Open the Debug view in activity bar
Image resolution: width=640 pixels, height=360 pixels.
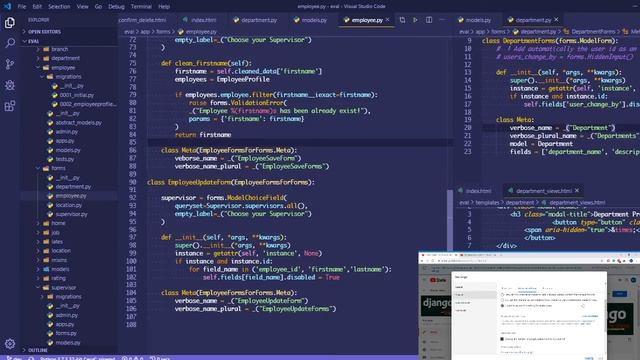(x=10, y=85)
